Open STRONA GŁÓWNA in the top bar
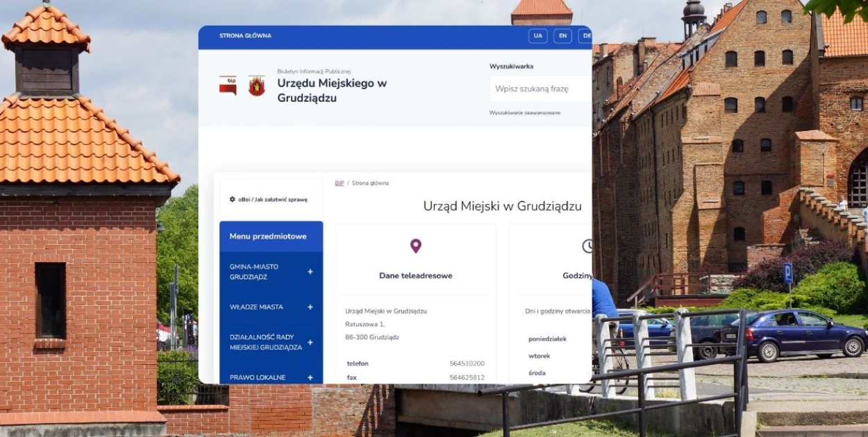The height and width of the screenshot is (437, 868). 245,36
